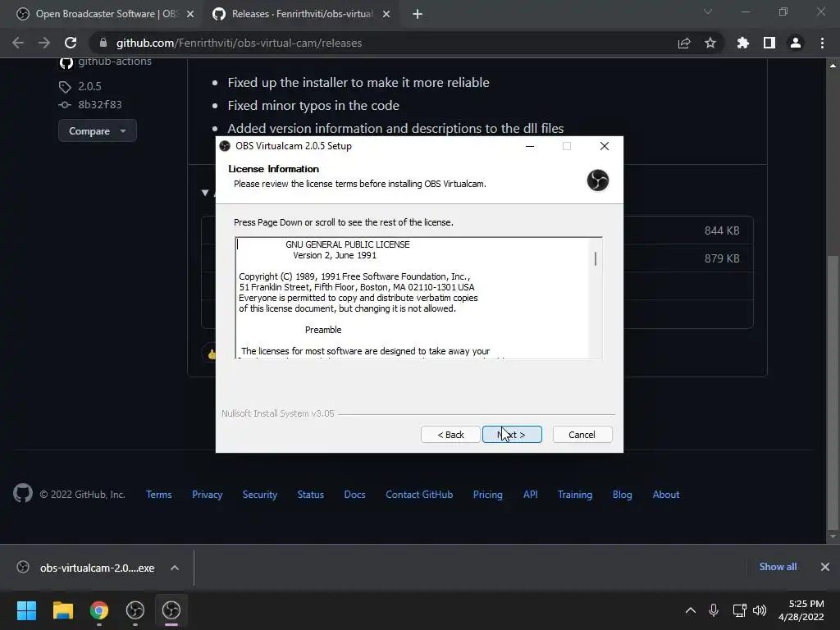Open the Pricing footer link
Image resolution: width=840 pixels, height=630 pixels.
[488, 495]
